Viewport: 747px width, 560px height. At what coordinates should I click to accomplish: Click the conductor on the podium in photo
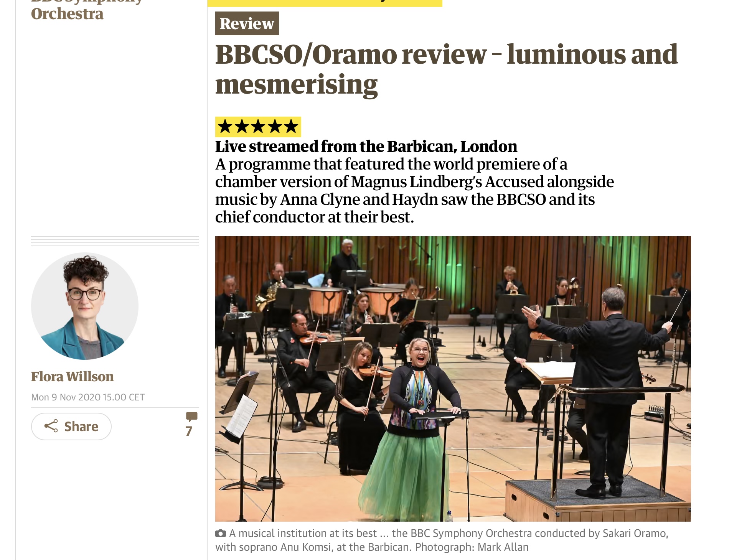606,391
